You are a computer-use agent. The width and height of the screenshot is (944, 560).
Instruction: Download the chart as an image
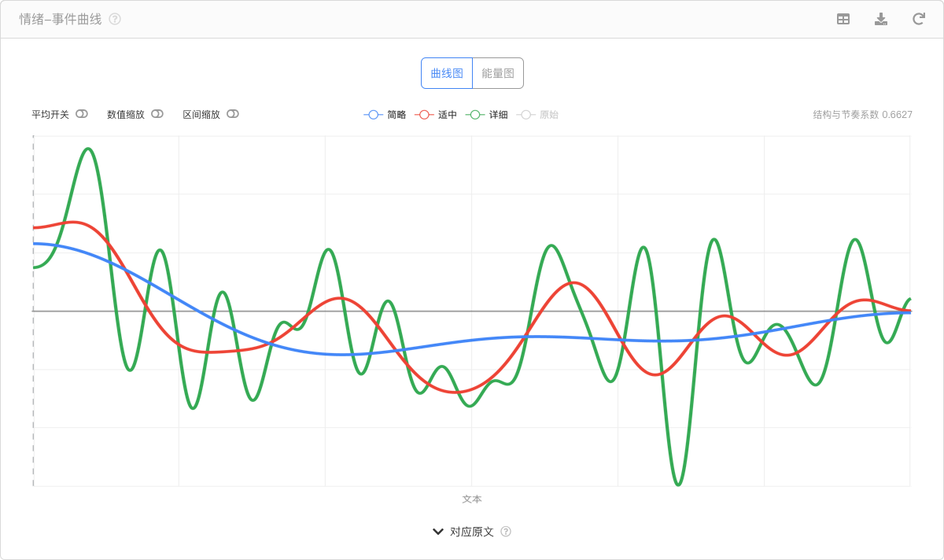pyautogui.click(x=881, y=20)
